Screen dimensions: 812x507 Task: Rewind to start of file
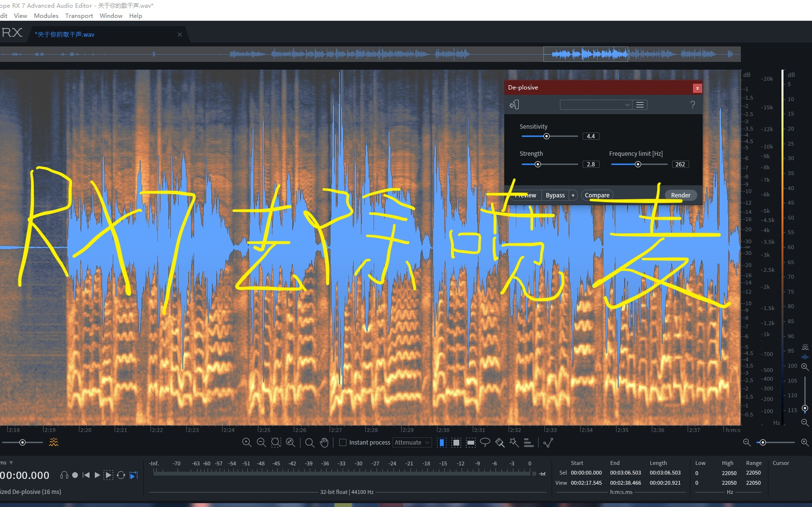pos(86,475)
